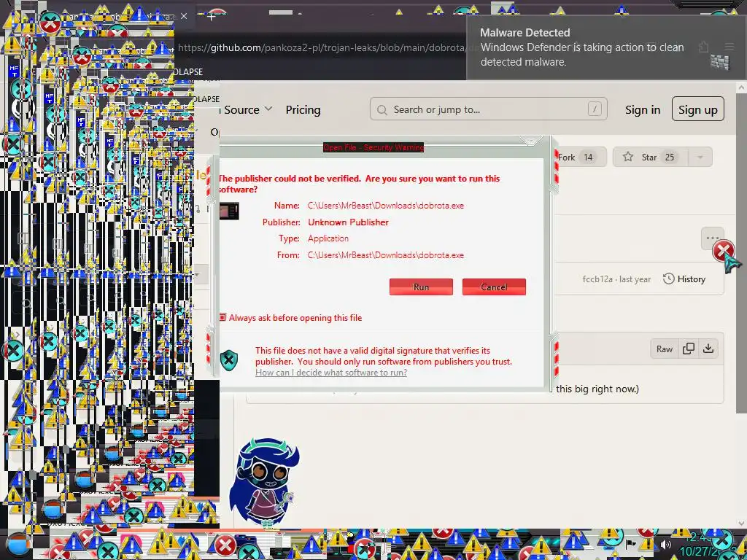This screenshot has height=560, width=747.
Task: Open a new browser tab with plus
Action: [x=212, y=17]
